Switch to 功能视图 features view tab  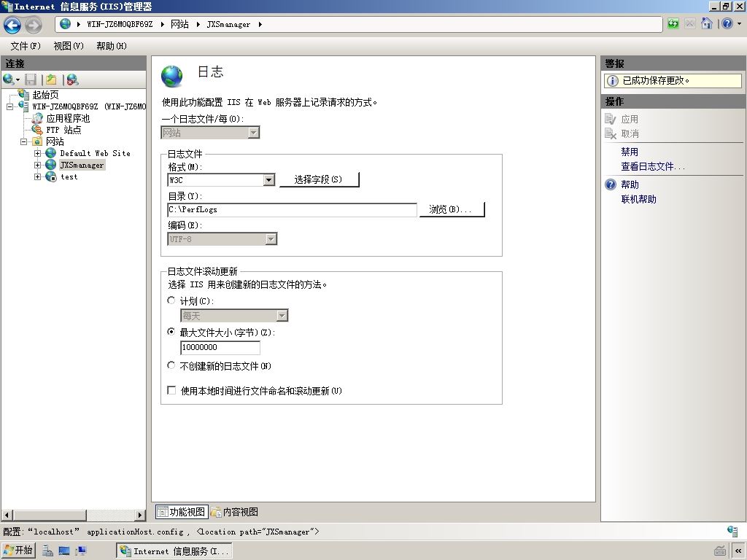click(x=182, y=511)
